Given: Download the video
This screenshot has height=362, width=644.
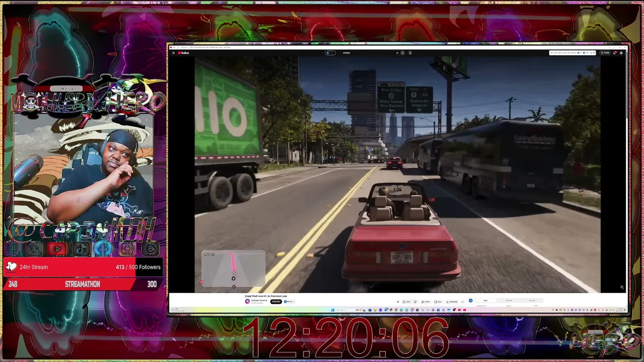Looking at the screenshot, I should tap(452, 302).
